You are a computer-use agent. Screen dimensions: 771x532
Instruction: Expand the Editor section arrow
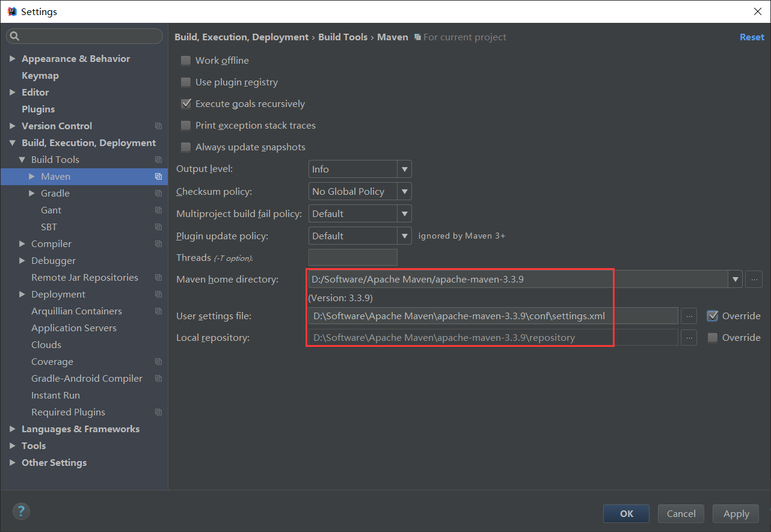13,93
